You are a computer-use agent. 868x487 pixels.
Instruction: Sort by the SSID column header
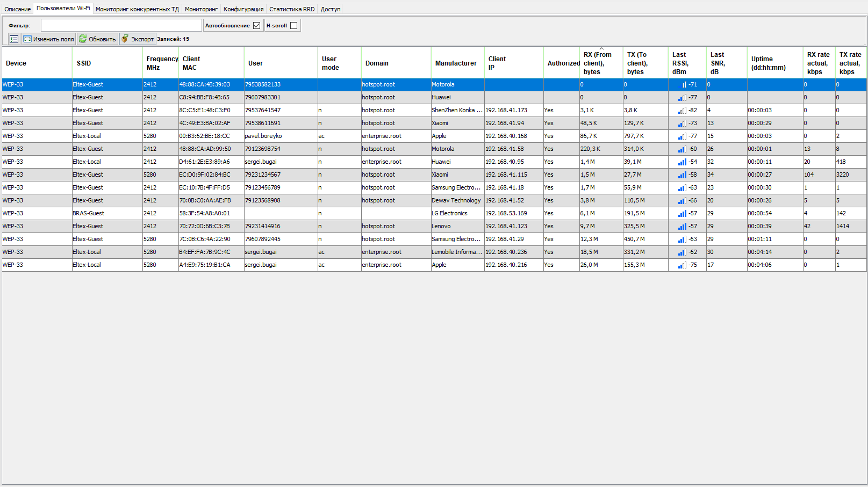(107, 63)
